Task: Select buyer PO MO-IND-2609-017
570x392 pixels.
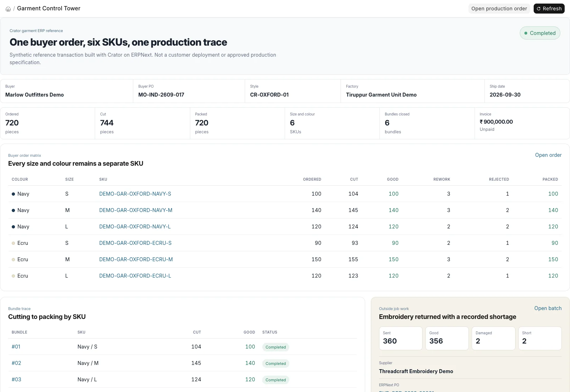Action: (x=161, y=95)
